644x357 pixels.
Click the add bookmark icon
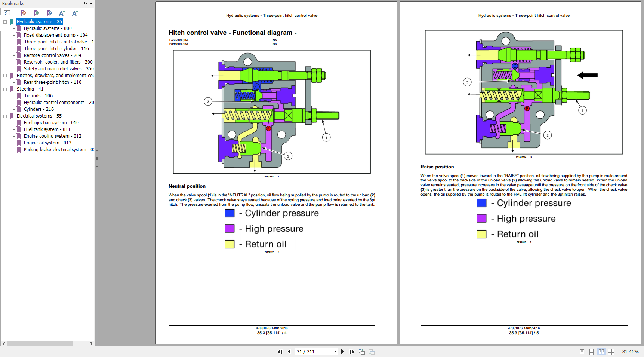pos(36,13)
